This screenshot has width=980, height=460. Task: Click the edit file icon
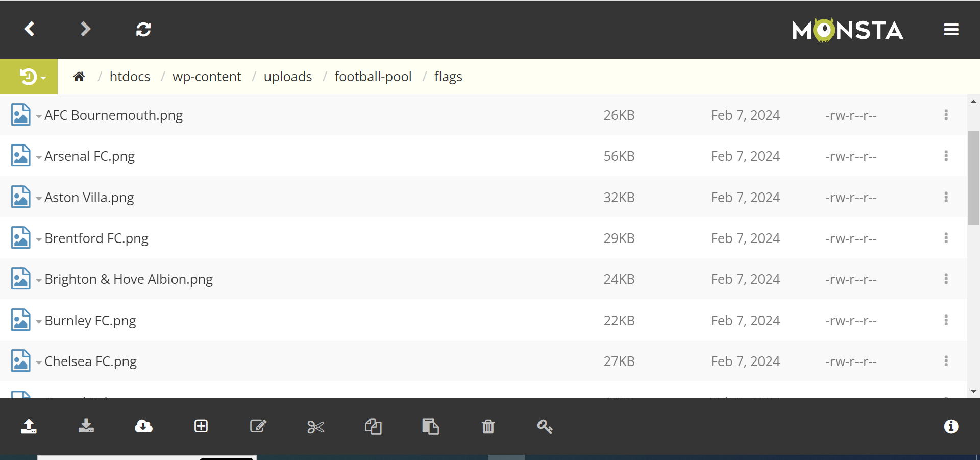click(x=258, y=426)
